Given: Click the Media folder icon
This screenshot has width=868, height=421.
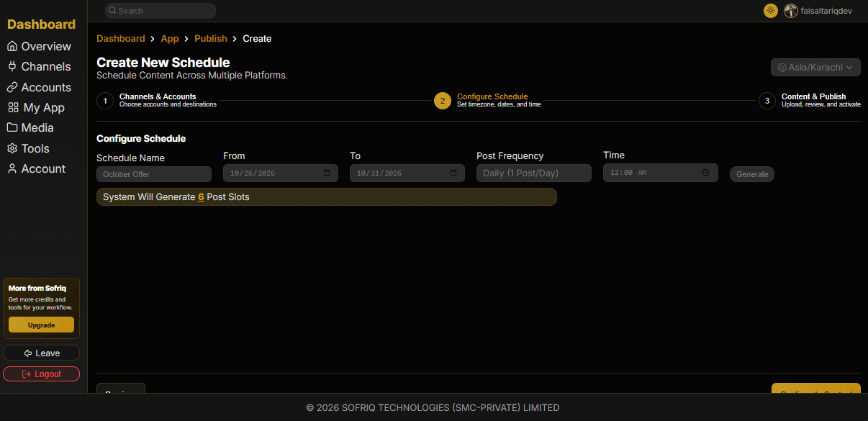Looking at the screenshot, I should click(x=12, y=127).
